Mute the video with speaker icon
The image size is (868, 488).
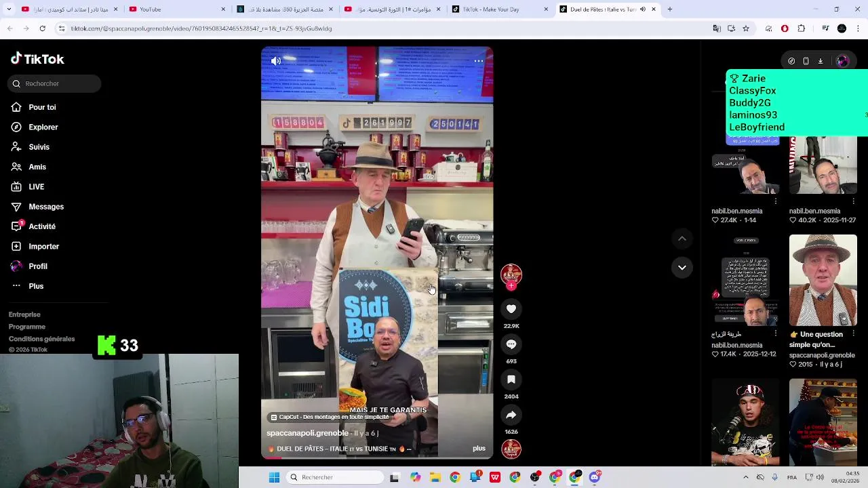(276, 61)
